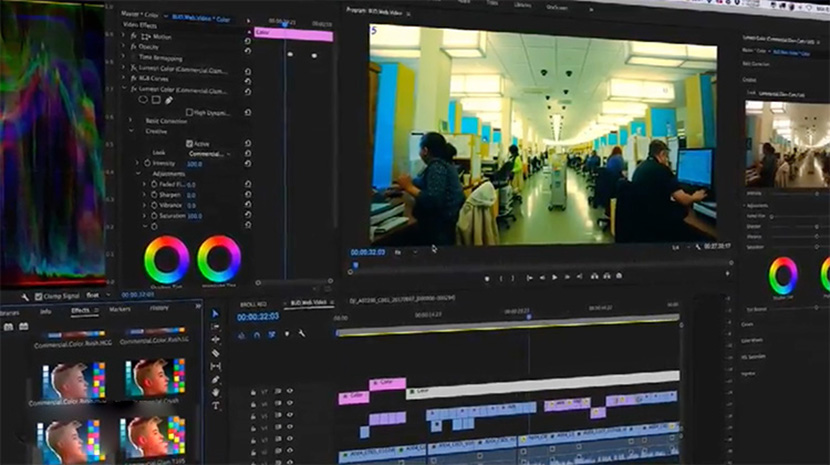This screenshot has width=830, height=465.
Task: Add a marker from timeline header
Action: coord(287,334)
